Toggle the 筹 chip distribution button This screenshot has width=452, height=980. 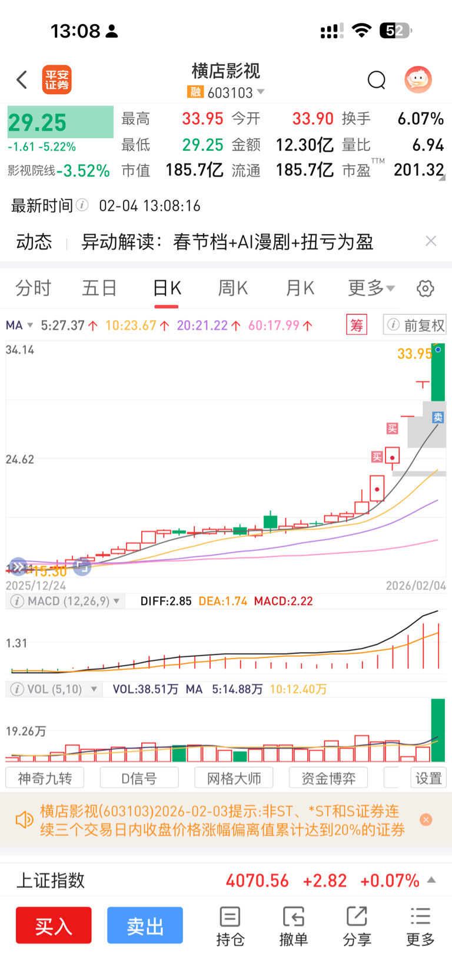(357, 325)
